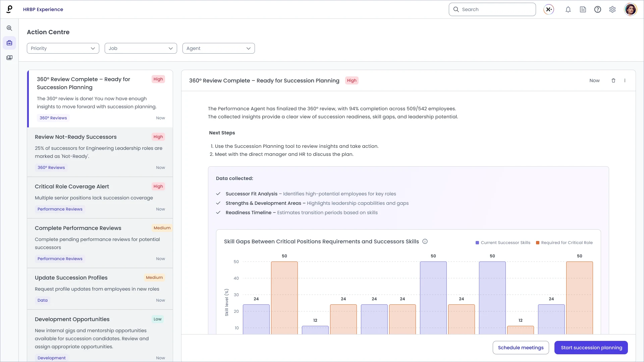Open the HRBP Experience link
Viewport: 644px width, 362px height.
43,9
